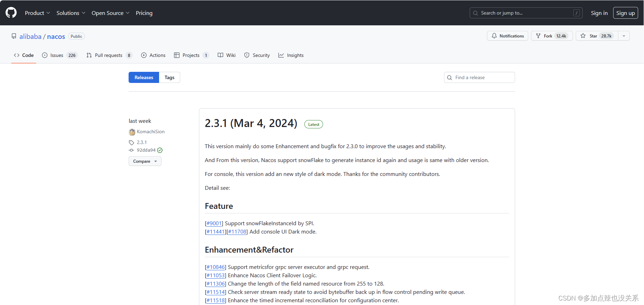Click the Notifications button
Viewport: 644px width, 305px height.
pyautogui.click(x=507, y=36)
